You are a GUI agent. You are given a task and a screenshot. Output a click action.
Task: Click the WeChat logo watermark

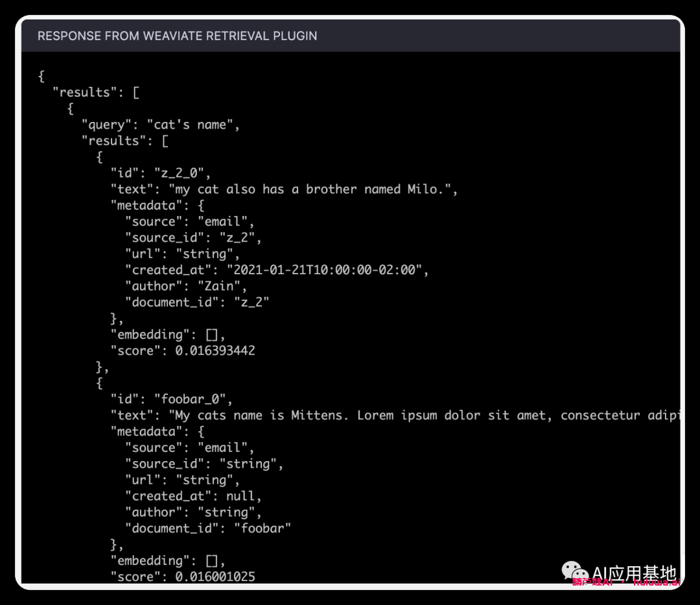(x=575, y=571)
